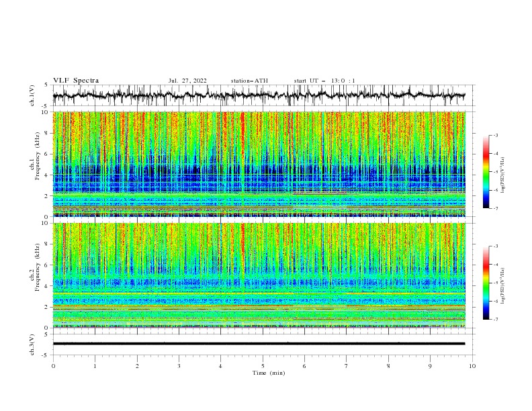
Task: Click the 'VLF Spectra' title text
Action: [x=76, y=81]
